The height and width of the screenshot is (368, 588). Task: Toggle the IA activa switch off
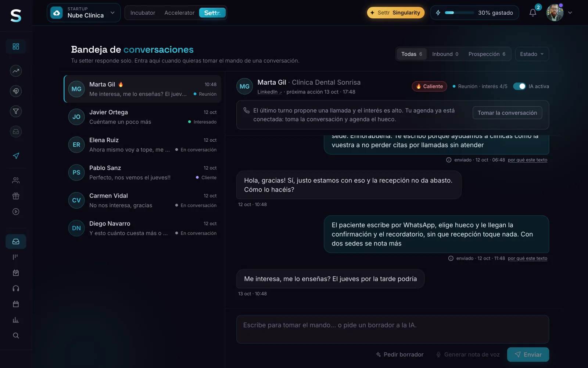(519, 86)
